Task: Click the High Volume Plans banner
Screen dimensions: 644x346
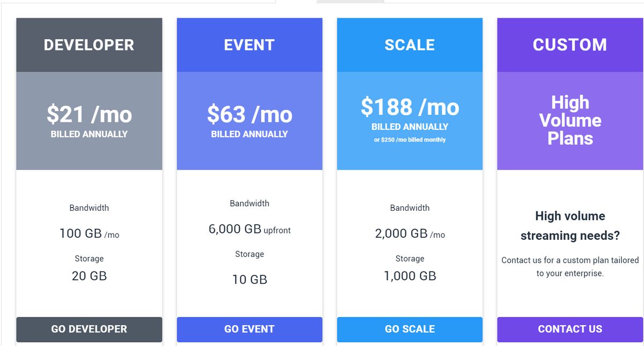Action: pos(570,120)
